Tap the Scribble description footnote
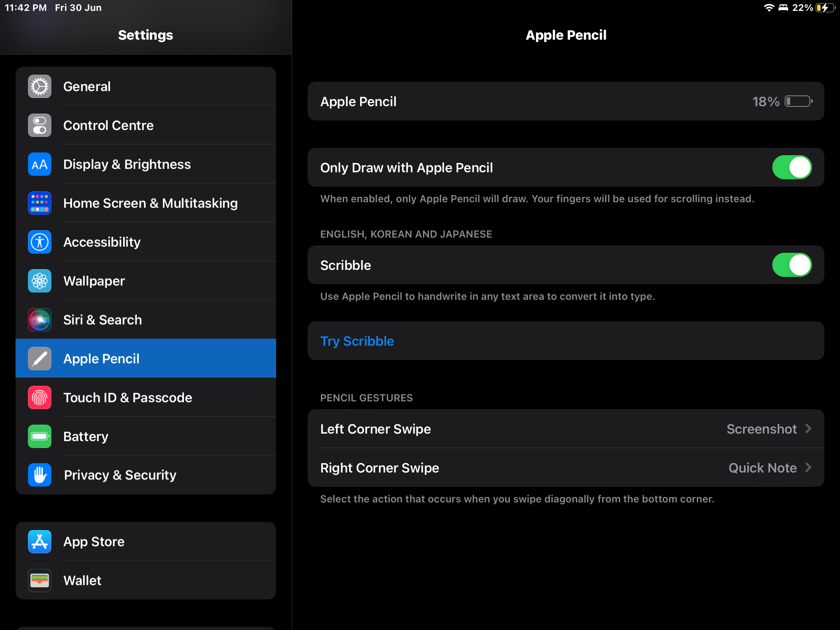Screen dimensions: 840x630 pos(488,296)
